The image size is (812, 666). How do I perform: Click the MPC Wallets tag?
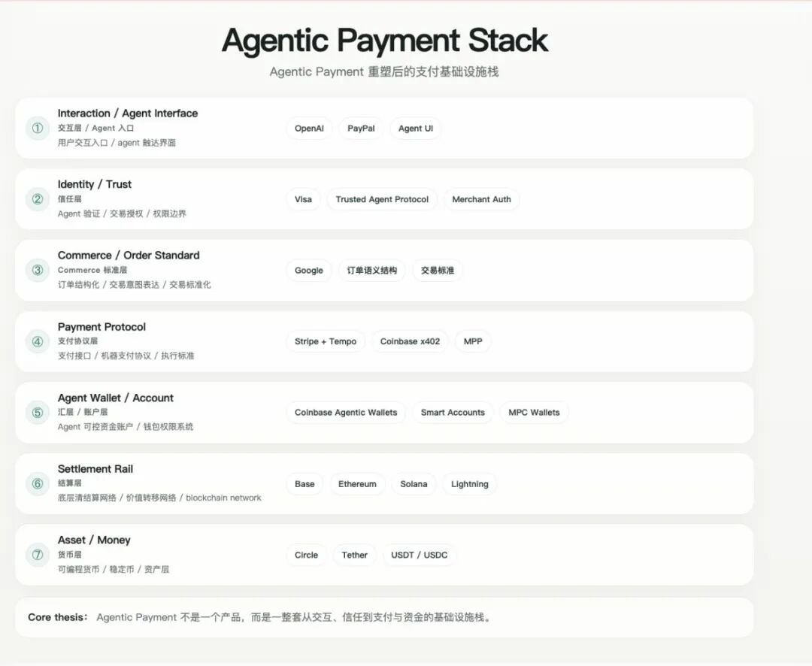coord(534,413)
